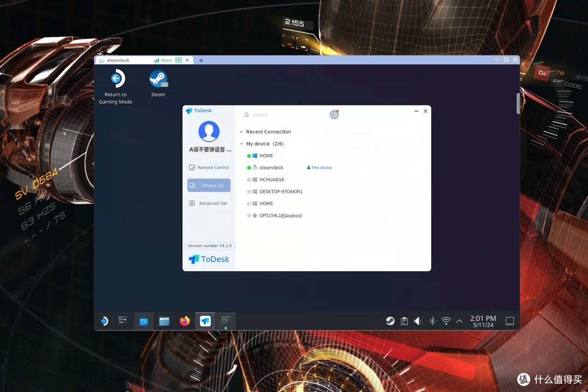The image size is (588, 392).
Task: Open the Steam desktop shortcut icon
Action: pos(158,79)
